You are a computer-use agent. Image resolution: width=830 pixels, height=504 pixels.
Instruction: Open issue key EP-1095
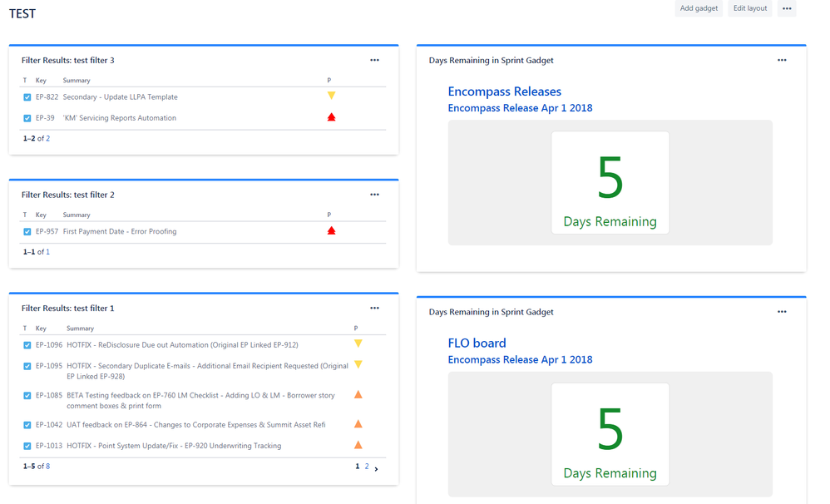point(49,366)
